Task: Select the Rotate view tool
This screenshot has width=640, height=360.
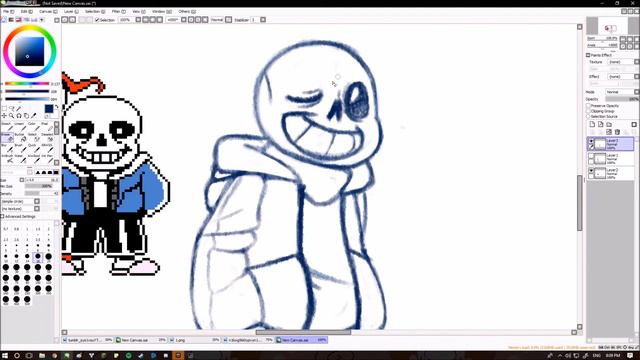Action: pos(19,116)
